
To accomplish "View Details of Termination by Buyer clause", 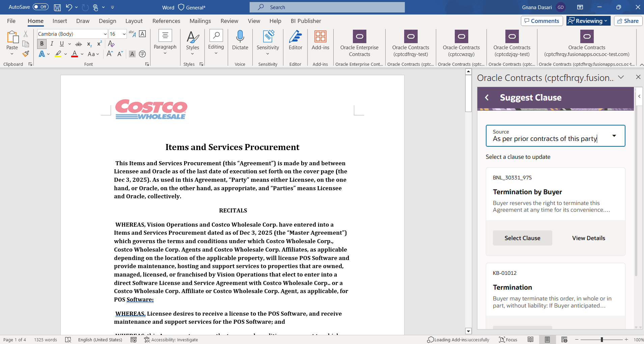I will pyautogui.click(x=588, y=238).
